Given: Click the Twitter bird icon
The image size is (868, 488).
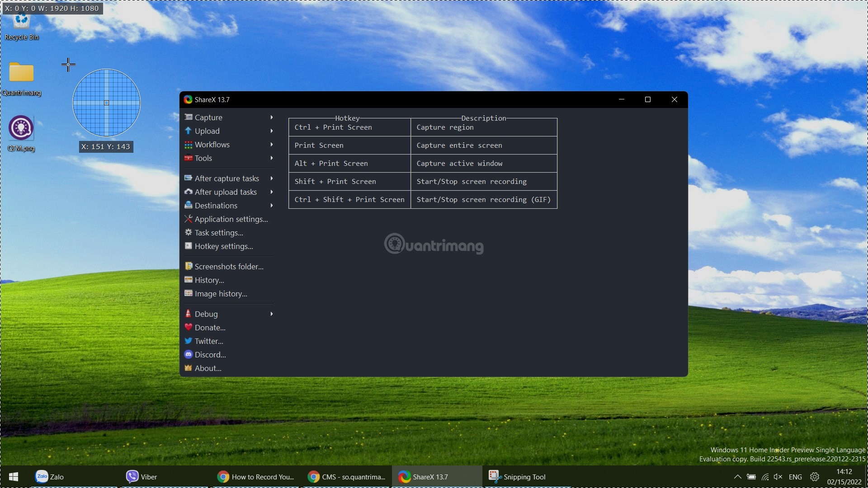Looking at the screenshot, I should click(188, 341).
